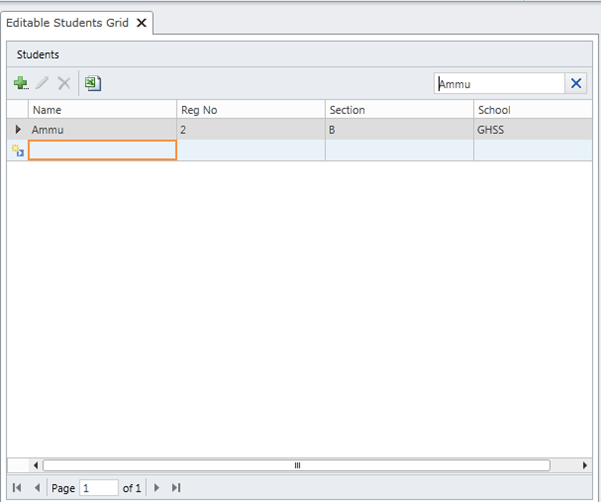This screenshot has height=502, width=601.
Task: Click the pencil Edit icon
Action: (x=42, y=83)
